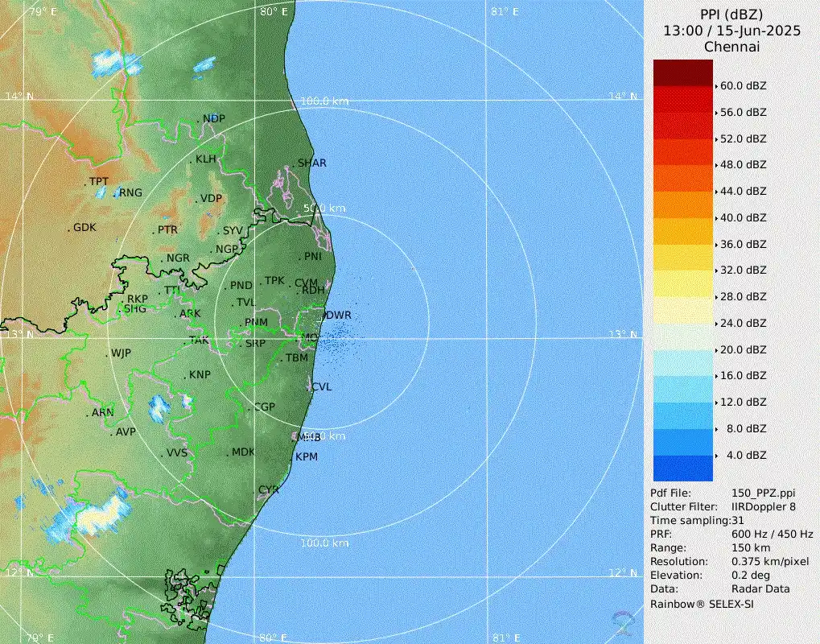This screenshot has height=644, width=820.
Task: Select the 'PNM' station label
Action: (256, 323)
